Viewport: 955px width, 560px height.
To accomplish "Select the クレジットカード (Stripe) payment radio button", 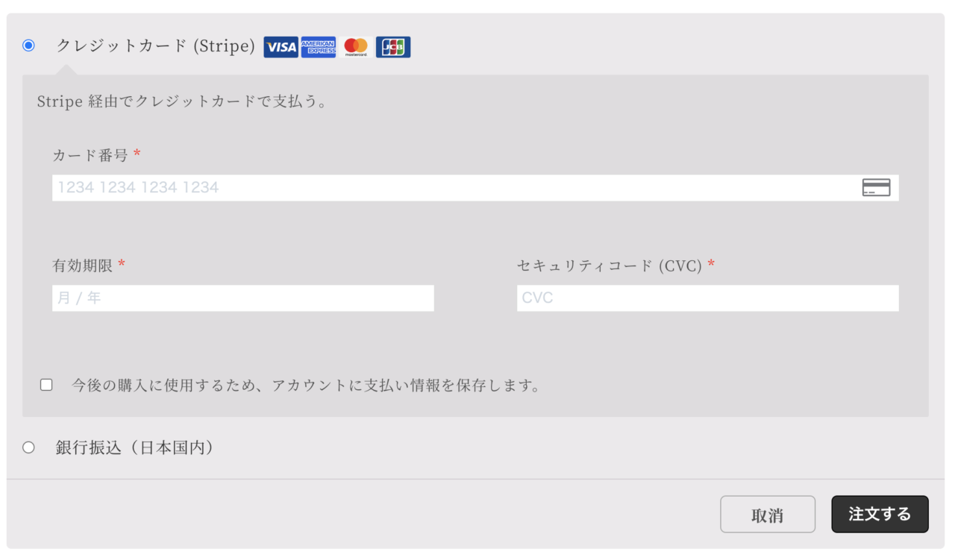I will [28, 45].
